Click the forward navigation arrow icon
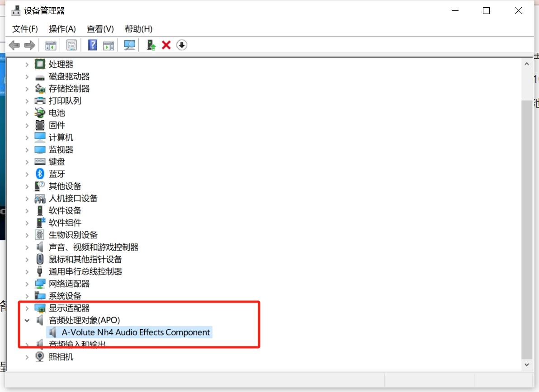 [29, 45]
